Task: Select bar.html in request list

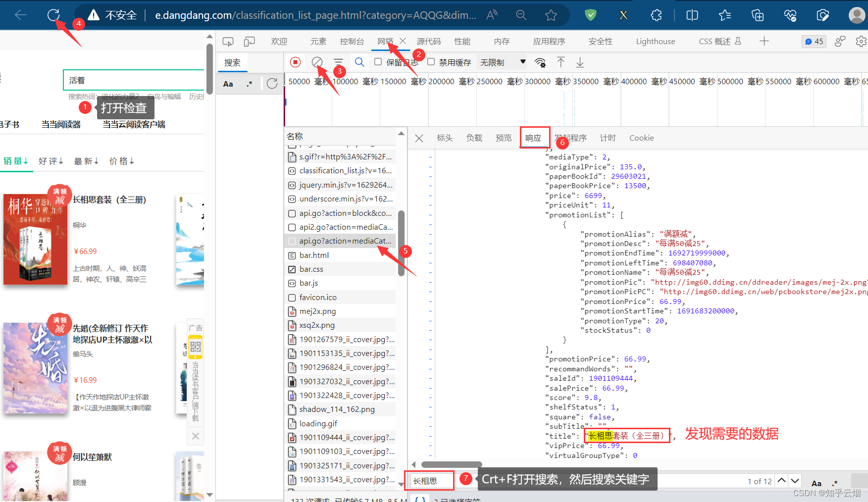Action: 340,255
